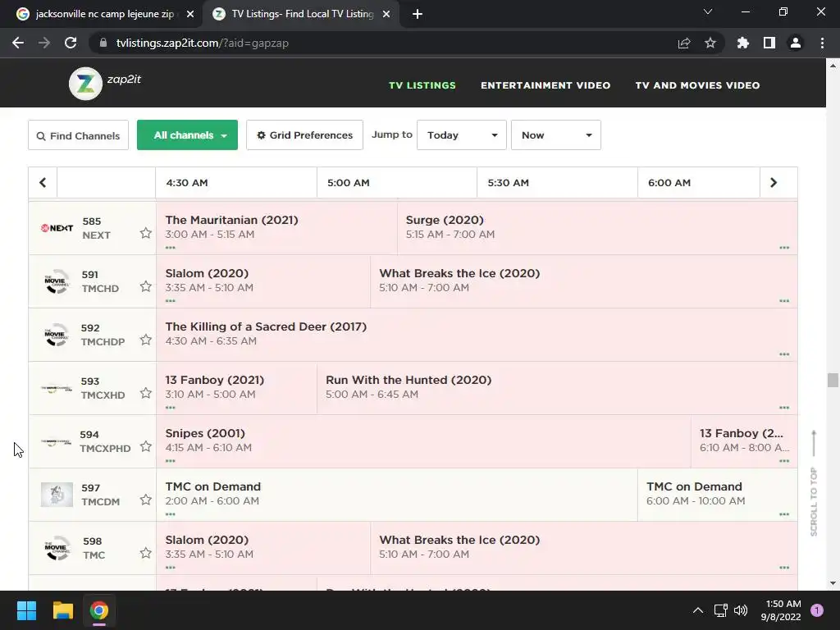The image size is (840, 630).
Task: Expand TMC on Demand 2:00 AM options
Action: click(x=171, y=514)
